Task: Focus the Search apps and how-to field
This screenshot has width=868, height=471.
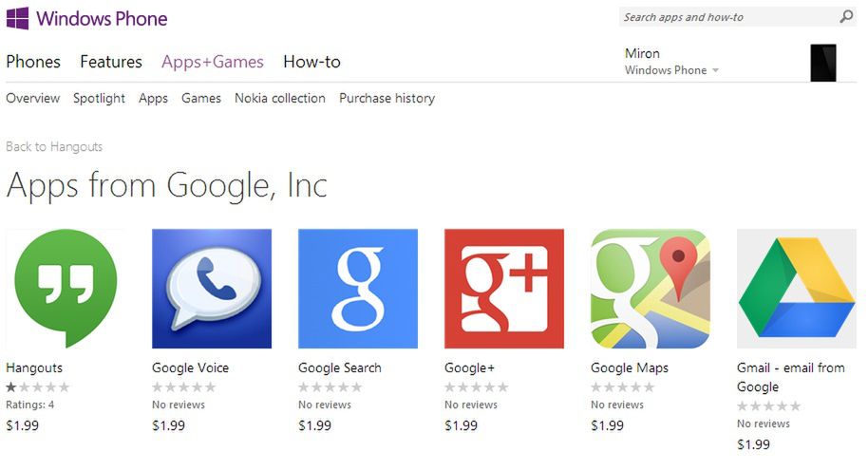Action: [x=728, y=17]
